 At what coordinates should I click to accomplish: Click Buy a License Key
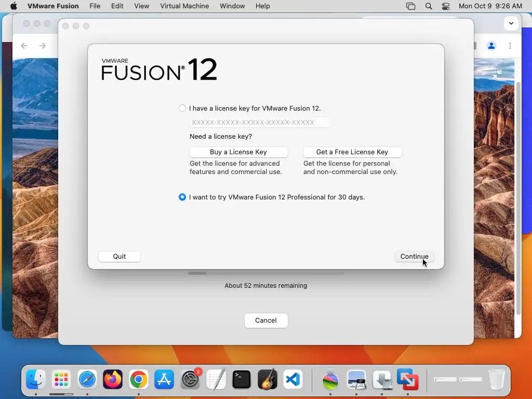238,152
